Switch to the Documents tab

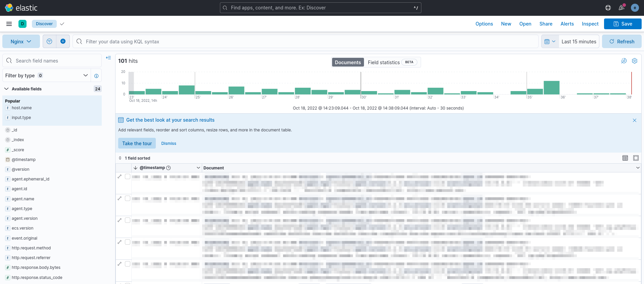pyautogui.click(x=348, y=62)
